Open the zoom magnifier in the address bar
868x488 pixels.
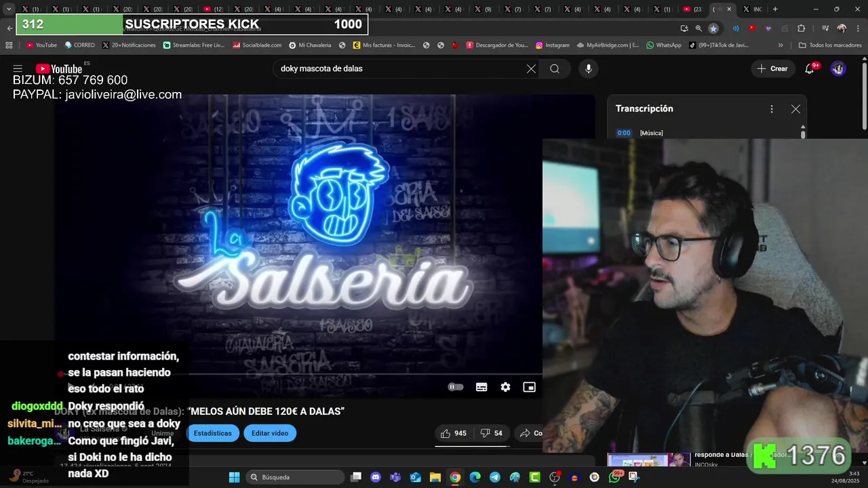tap(698, 28)
